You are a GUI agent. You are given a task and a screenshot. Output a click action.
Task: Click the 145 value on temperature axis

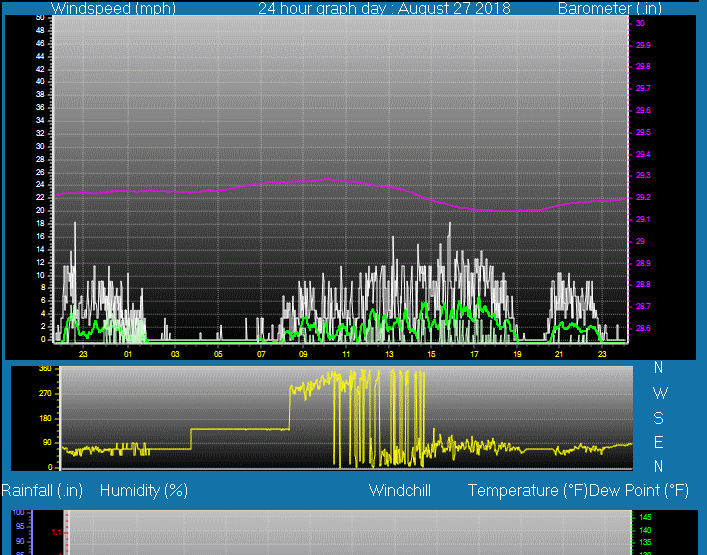pos(645,518)
